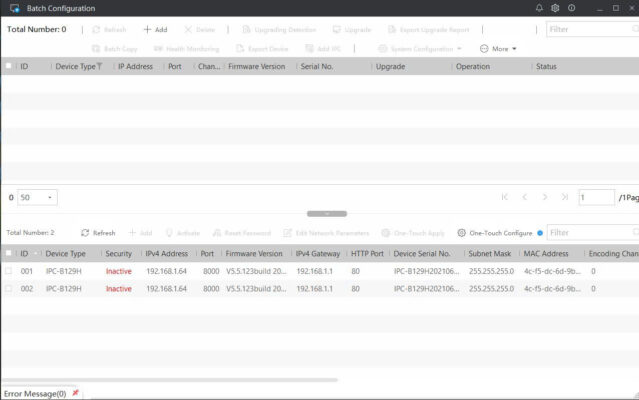Go to next page arrow
The width and height of the screenshot is (639, 400).
point(544,198)
